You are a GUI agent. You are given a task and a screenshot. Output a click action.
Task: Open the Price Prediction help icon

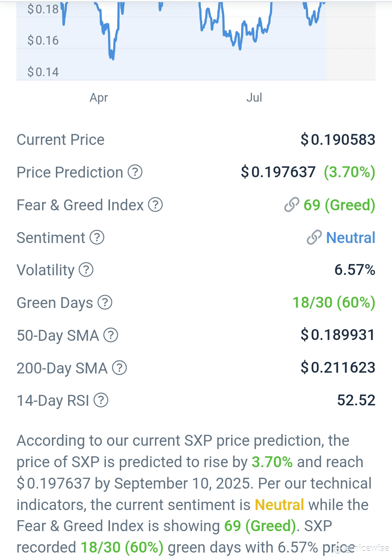point(135,172)
